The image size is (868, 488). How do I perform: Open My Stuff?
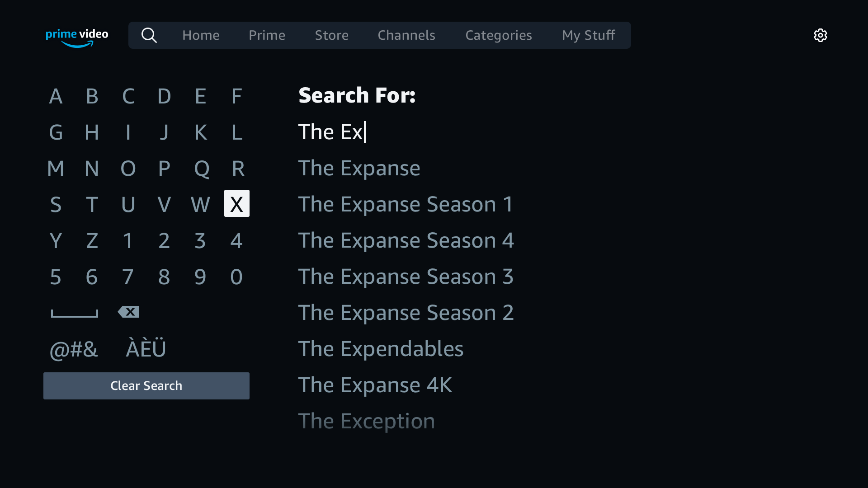click(588, 35)
